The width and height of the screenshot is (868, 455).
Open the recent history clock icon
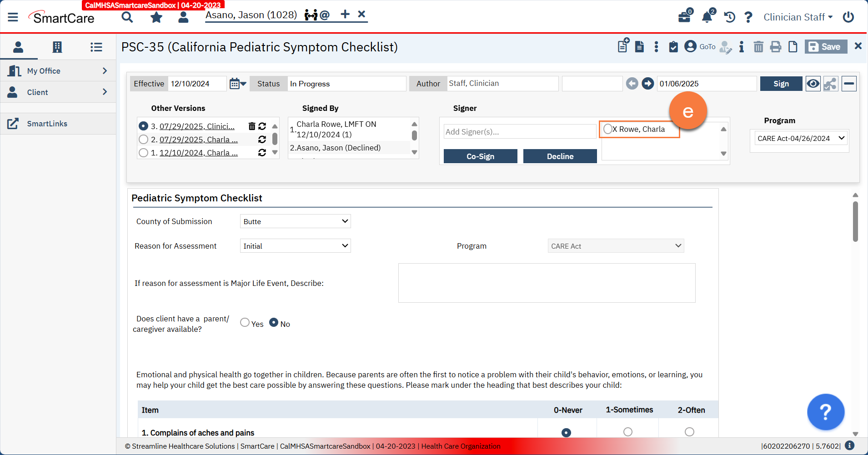pos(729,17)
